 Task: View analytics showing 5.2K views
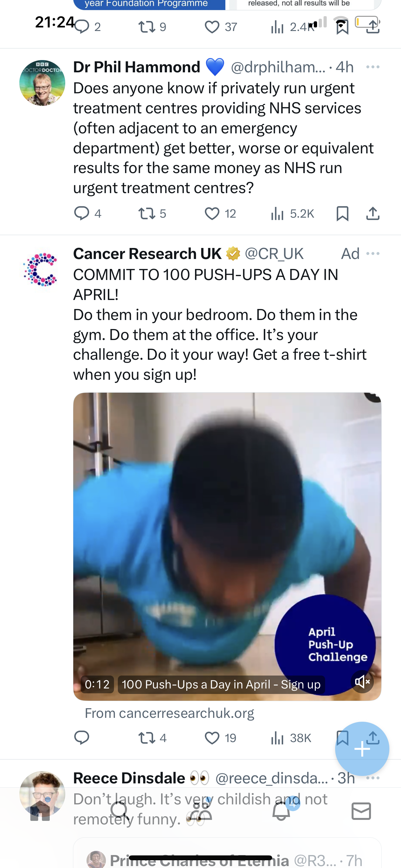pos(292,213)
